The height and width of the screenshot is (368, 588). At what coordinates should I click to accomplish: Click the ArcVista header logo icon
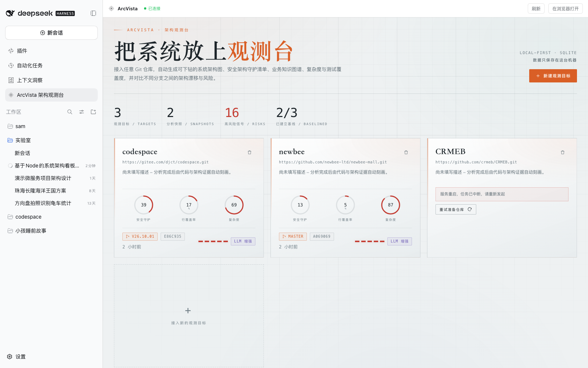(x=111, y=8)
